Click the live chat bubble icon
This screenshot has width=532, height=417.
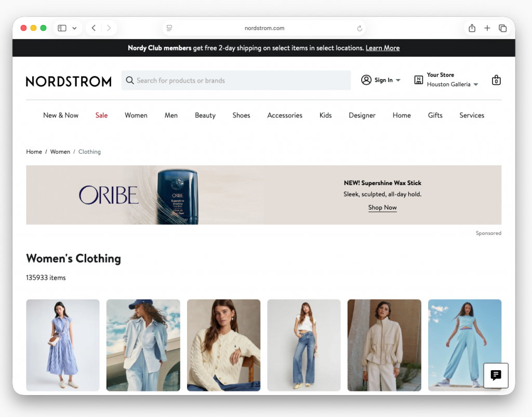tap(496, 375)
